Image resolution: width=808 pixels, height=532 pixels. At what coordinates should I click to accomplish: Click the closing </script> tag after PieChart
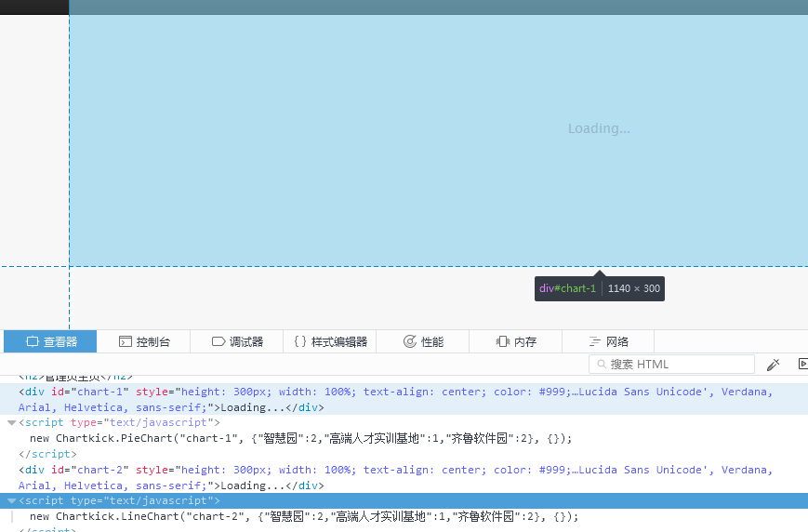pyautogui.click(x=47, y=454)
